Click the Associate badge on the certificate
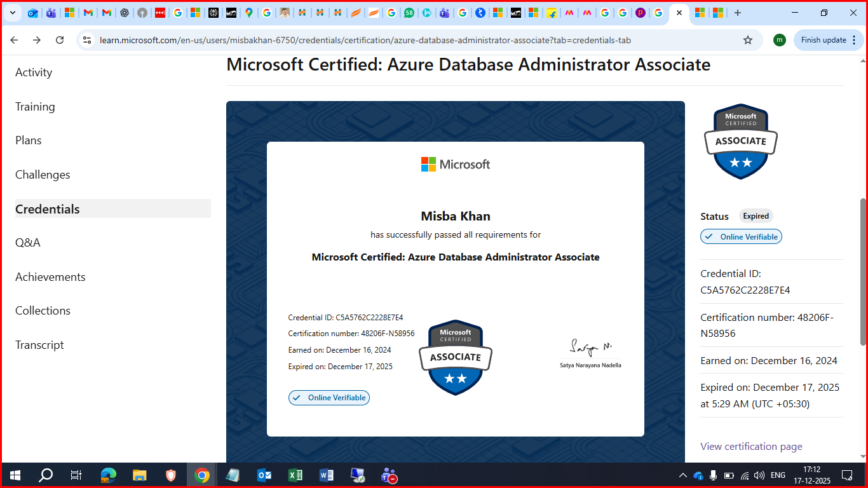The height and width of the screenshot is (488, 868). pyautogui.click(x=456, y=358)
